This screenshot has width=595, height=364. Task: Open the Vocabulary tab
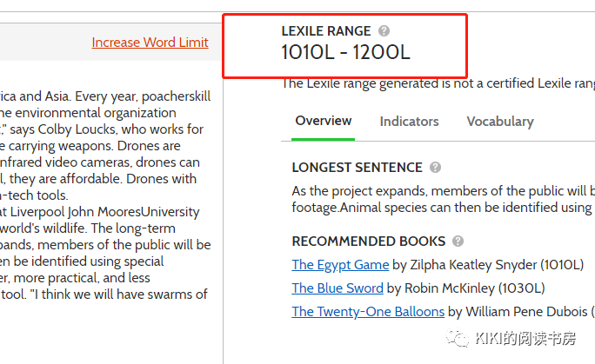click(x=500, y=122)
